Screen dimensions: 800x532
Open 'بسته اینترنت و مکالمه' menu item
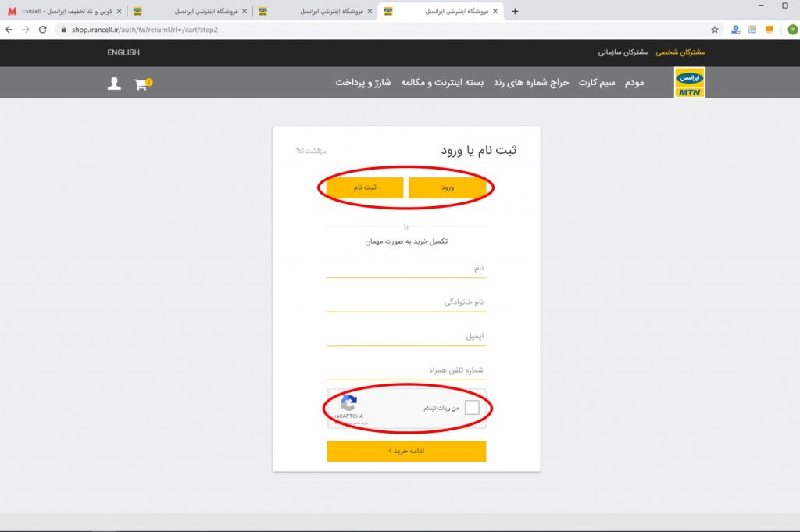[x=442, y=83]
